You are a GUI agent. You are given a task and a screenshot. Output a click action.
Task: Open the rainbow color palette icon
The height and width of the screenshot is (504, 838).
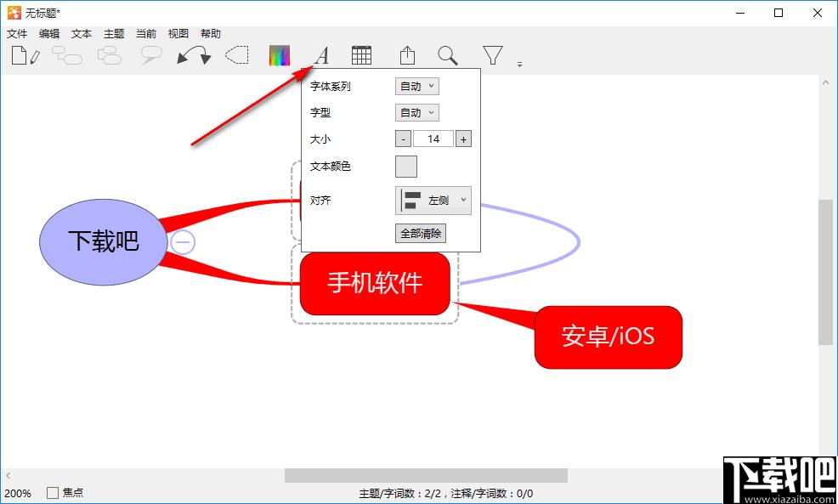280,55
